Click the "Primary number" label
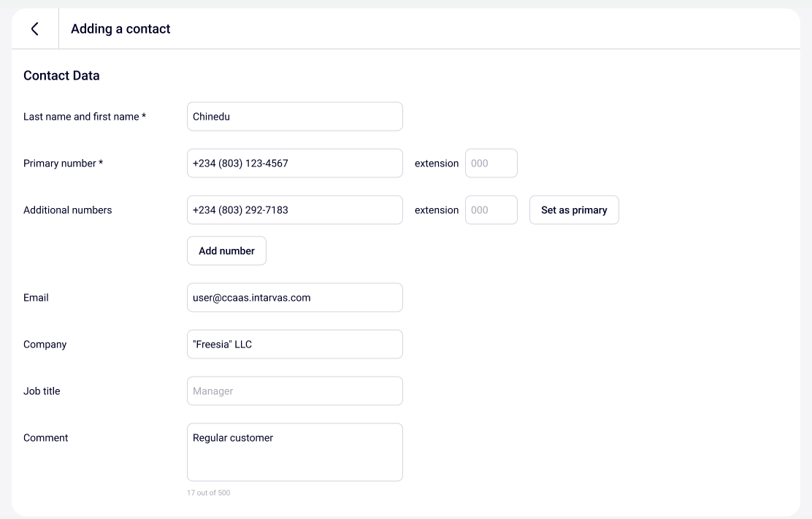The width and height of the screenshot is (812, 519). [x=63, y=164]
